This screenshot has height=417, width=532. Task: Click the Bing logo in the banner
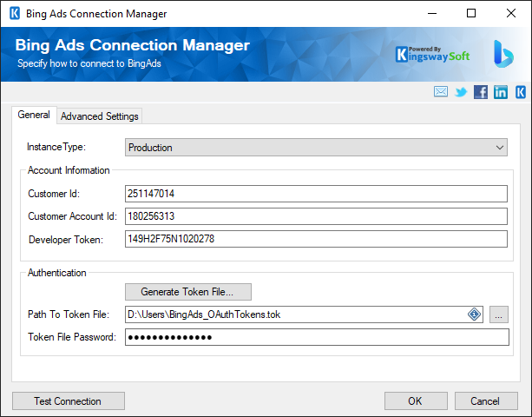tap(503, 54)
